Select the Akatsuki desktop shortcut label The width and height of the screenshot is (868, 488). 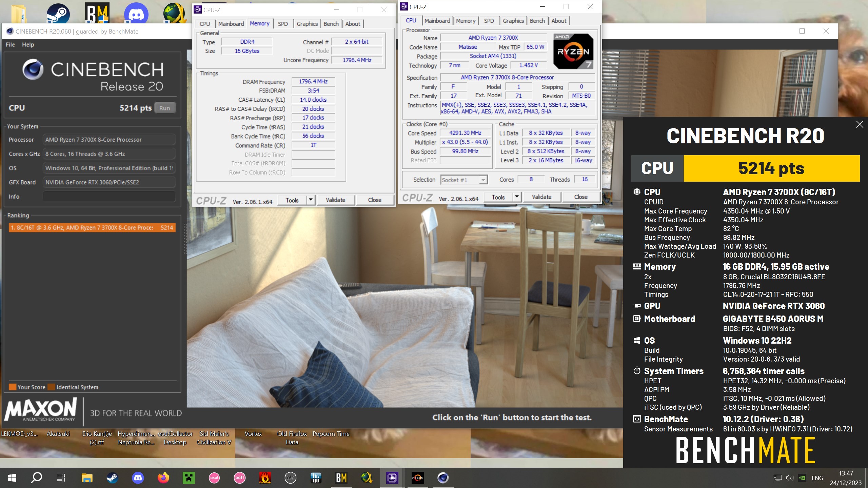(x=58, y=434)
